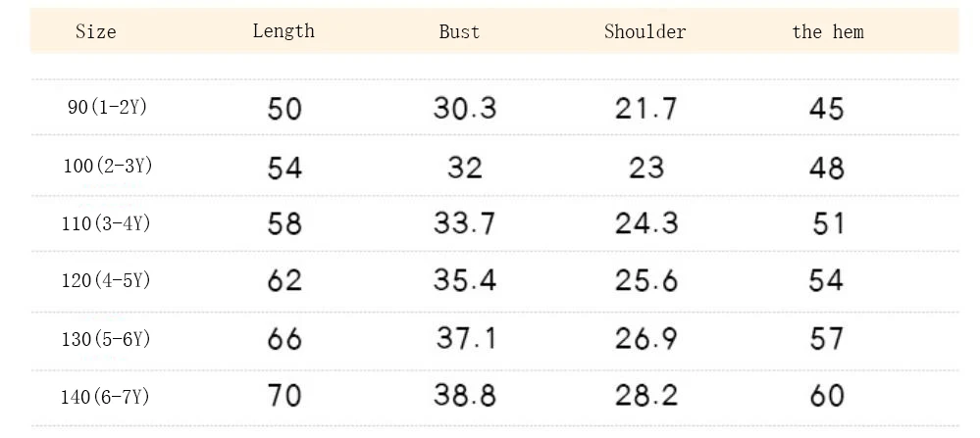This screenshot has height=438, width=980.
Task: Click the Bust column header
Action: (x=459, y=32)
